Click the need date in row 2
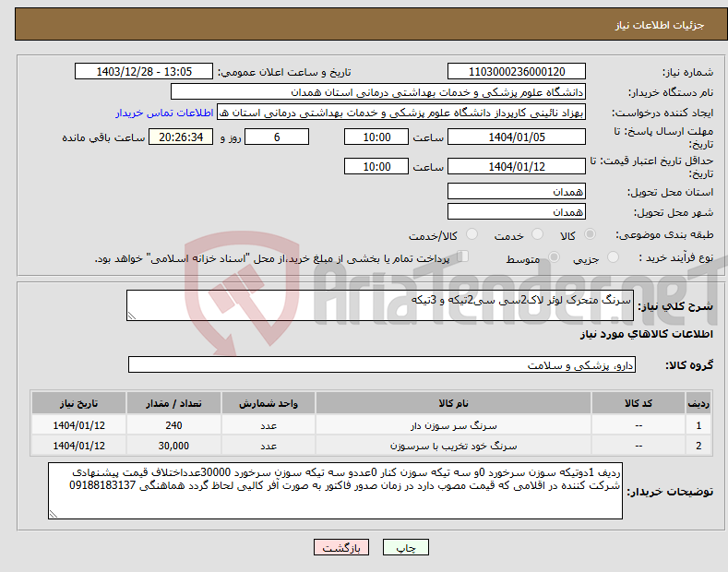The image size is (728, 572). [x=79, y=446]
